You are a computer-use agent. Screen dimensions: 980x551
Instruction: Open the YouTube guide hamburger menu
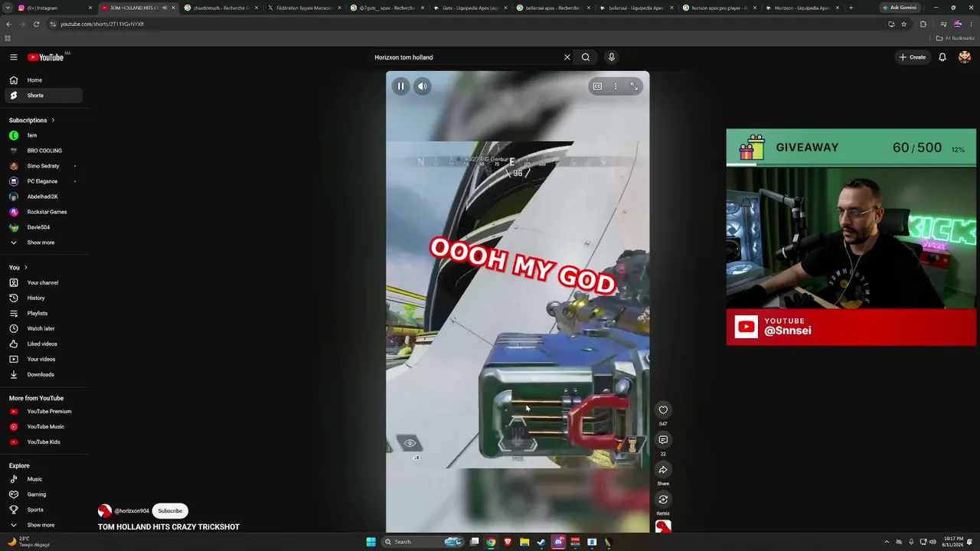click(14, 57)
